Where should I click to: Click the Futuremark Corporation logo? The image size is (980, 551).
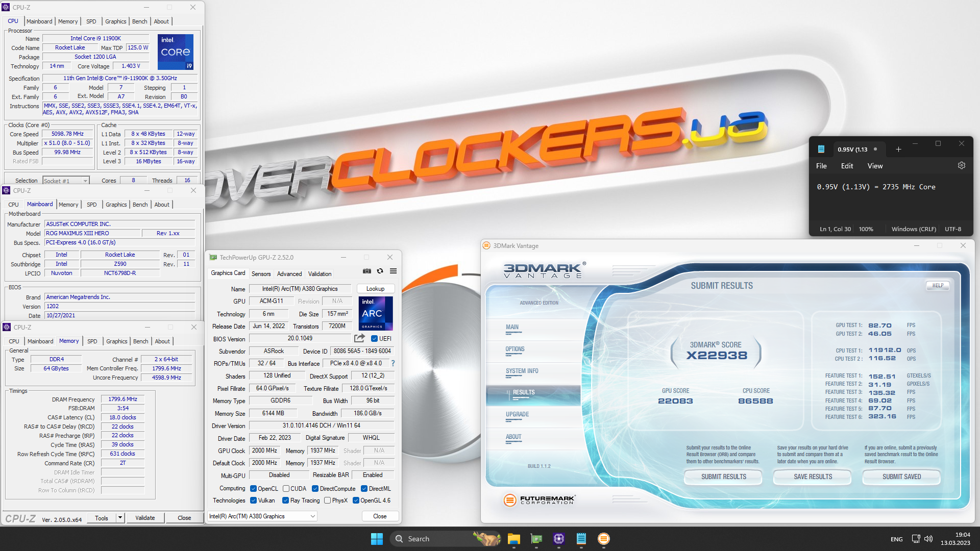[539, 500]
